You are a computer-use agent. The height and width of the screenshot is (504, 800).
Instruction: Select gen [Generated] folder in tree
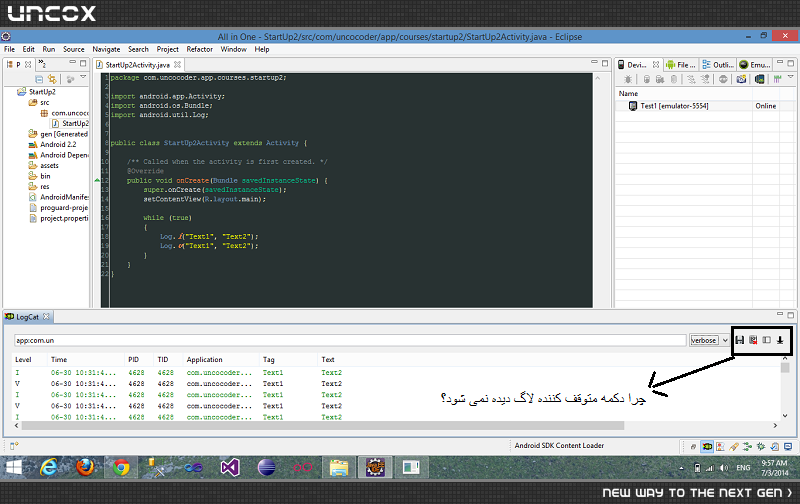coord(58,134)
